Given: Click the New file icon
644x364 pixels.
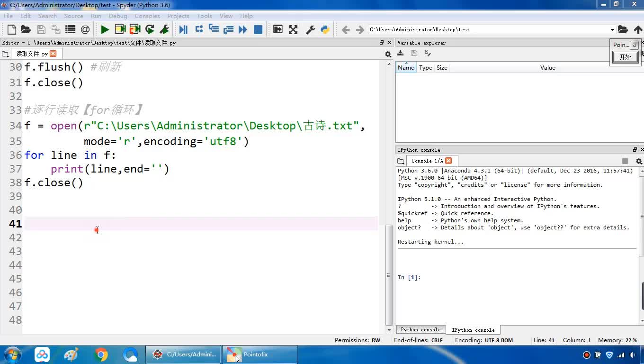Looking at the screenshot, I should [11, 29].
